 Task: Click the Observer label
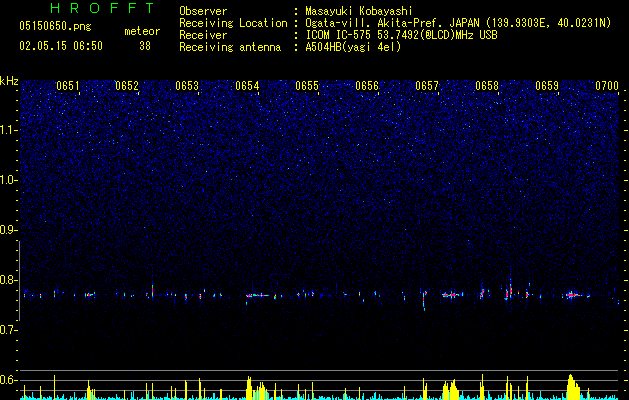203,11
